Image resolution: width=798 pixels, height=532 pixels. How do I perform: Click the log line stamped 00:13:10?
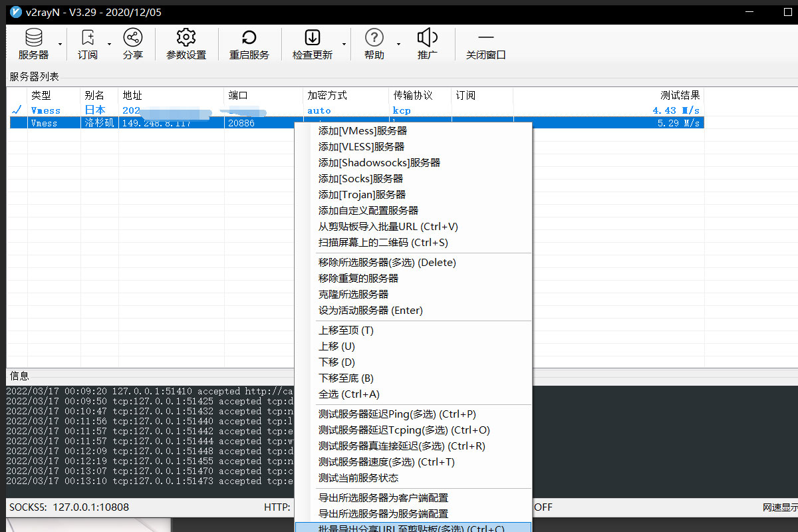tap(150, 481)
